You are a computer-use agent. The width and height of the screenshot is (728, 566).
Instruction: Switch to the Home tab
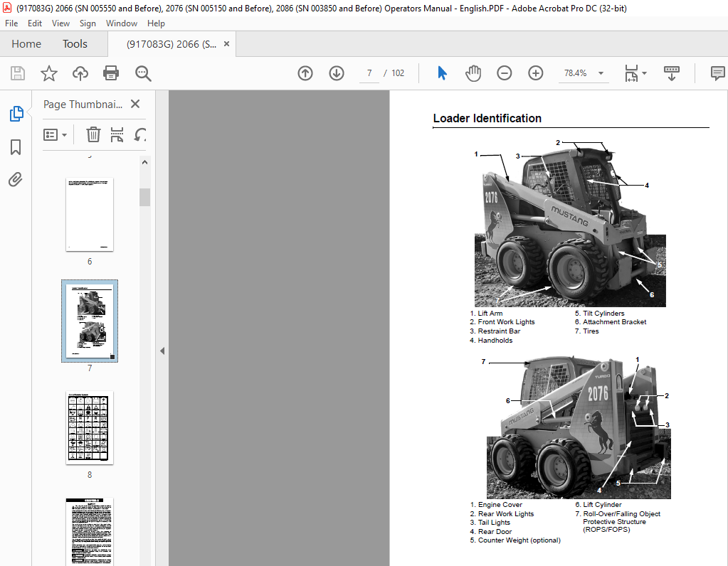point(26,43)
